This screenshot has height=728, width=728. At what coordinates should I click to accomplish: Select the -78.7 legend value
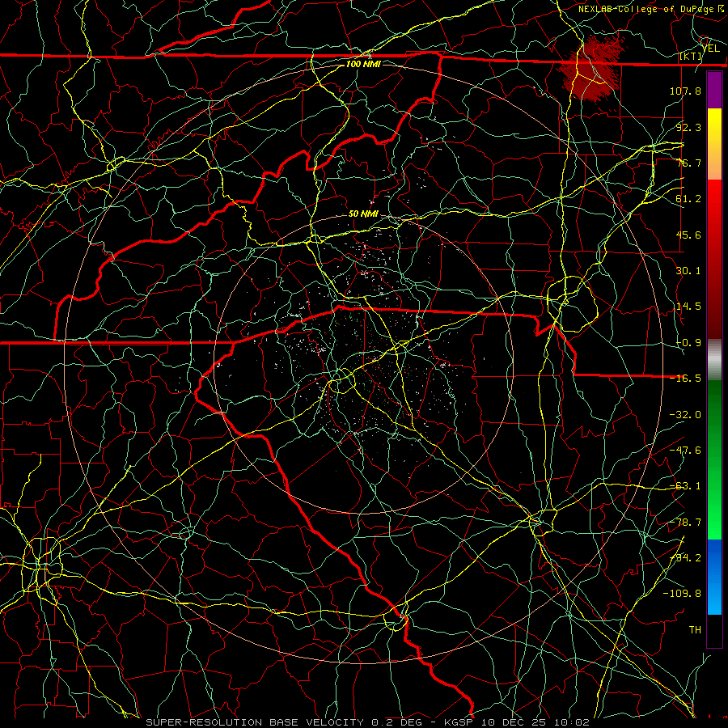pyautogui.click(x=685, y=523)
